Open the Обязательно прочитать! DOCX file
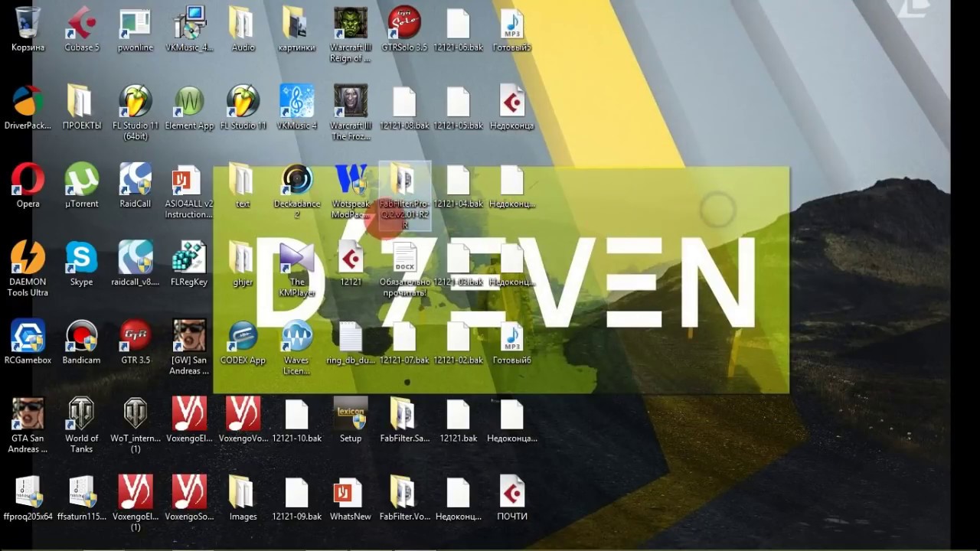Viewport: 980px width, 551px height. [x=404, y=269]
